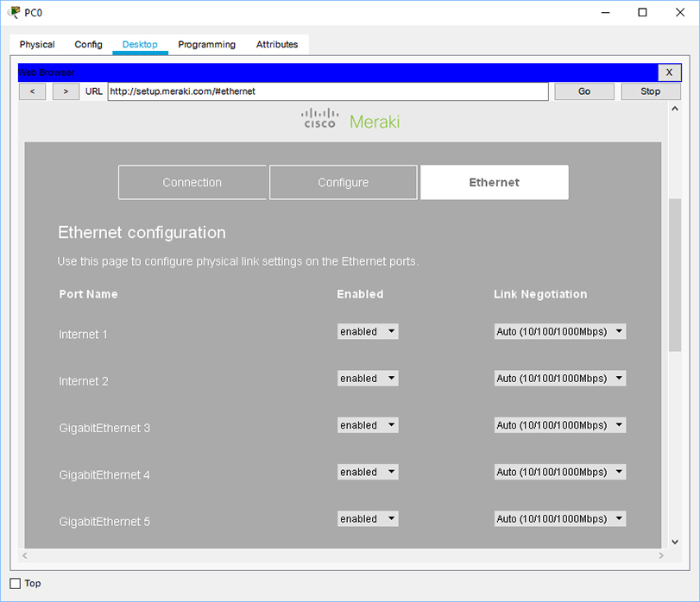
Task: Click the scroll down arrow
Action: click(x=675, y=542)
